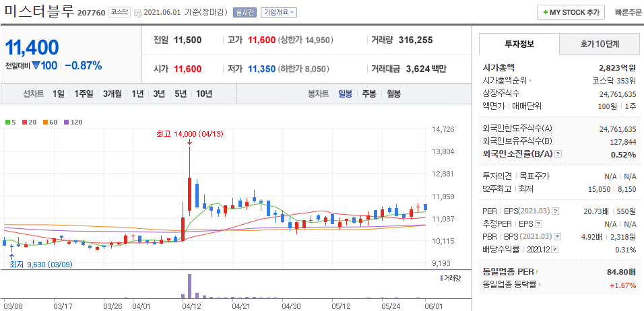Click the 거래대금 value 3,624 백만
This screenshot has width=644, height=311.
[x=426, y=69]
